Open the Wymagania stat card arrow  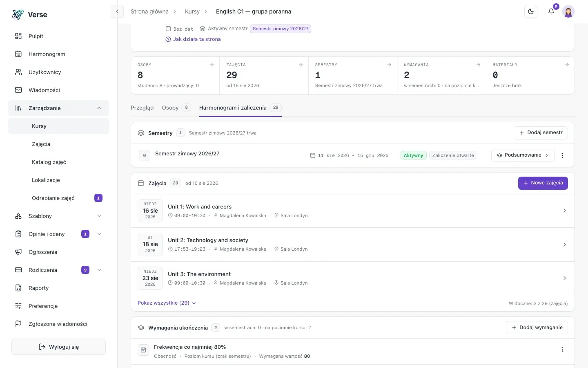(478, 65)
